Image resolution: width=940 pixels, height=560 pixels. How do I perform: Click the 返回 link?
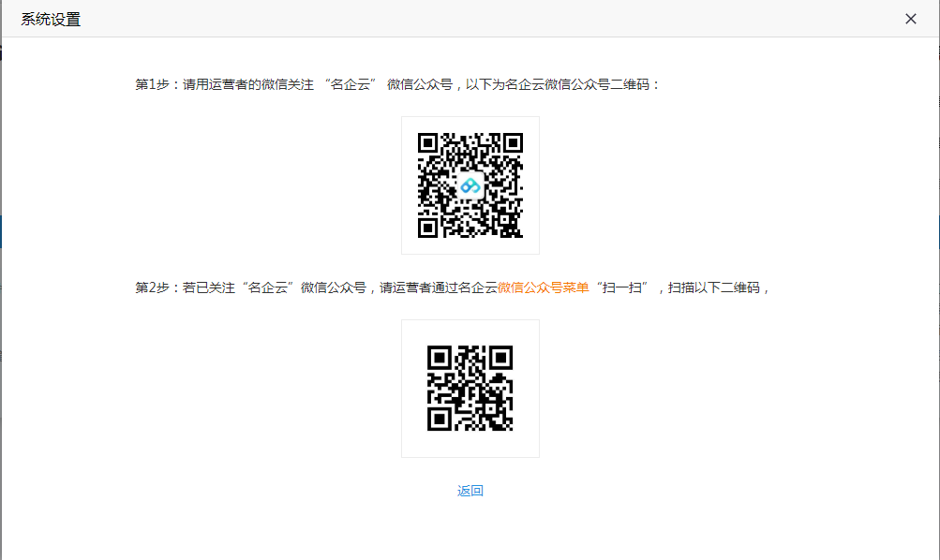(470, 491)
